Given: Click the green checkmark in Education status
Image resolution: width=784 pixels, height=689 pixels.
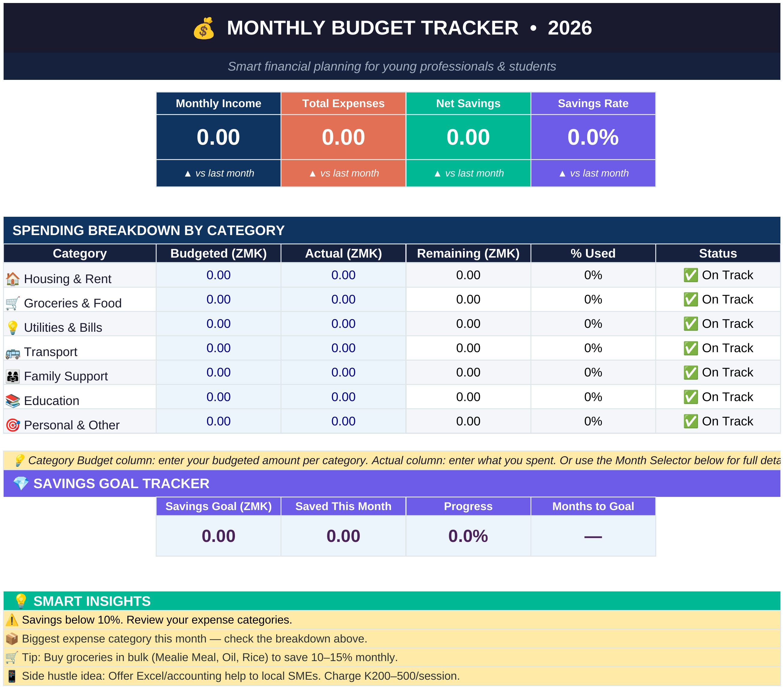Looking at the screenshot, I should tap(690, 397).
